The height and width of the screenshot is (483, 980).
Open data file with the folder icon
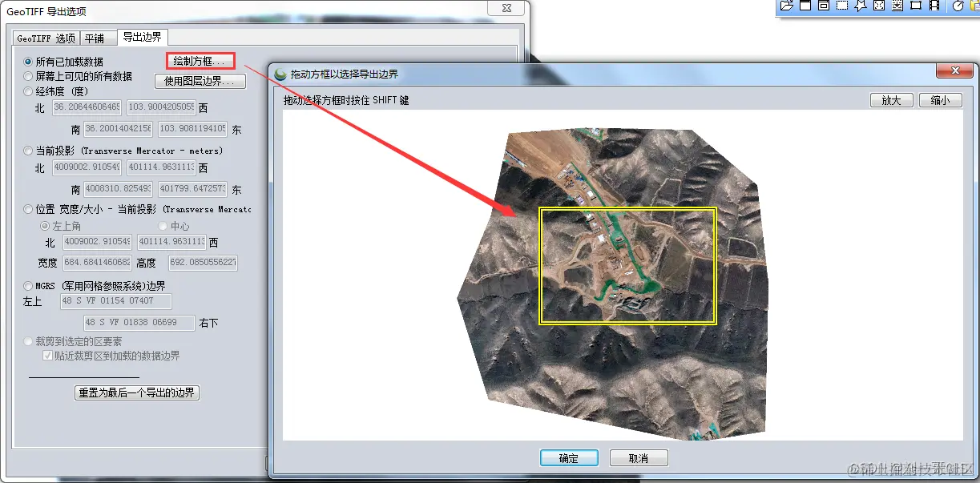(787, 5)
